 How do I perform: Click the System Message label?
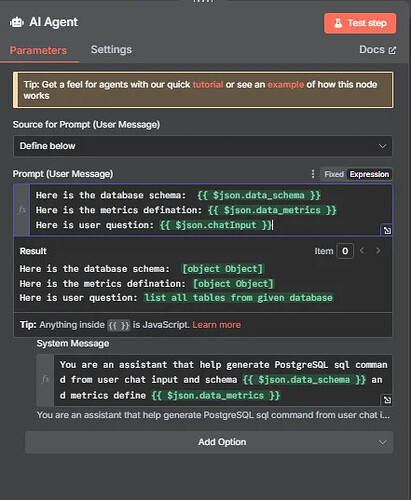click(x=73, y=343)
